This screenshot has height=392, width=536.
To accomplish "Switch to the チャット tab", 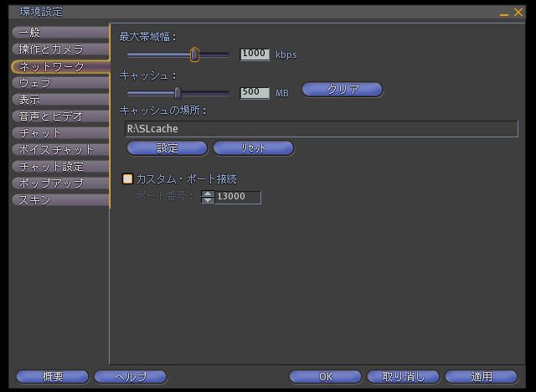I will point(60,133).
